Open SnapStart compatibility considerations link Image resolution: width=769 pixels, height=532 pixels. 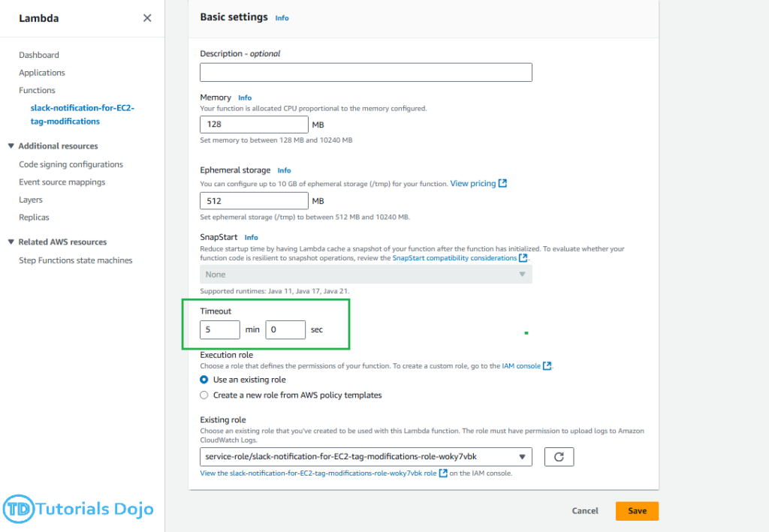coord(454,258)
